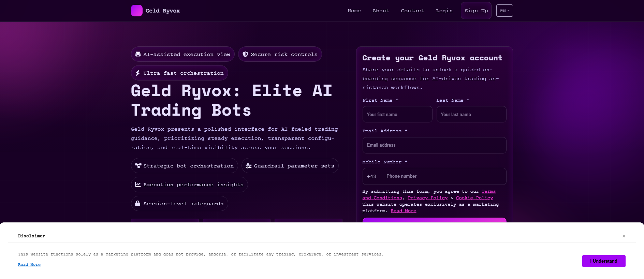Screen dimensions: 644x279
Task: Click the chip icon in AI-assisted execution view
Action: coord(138,54)
